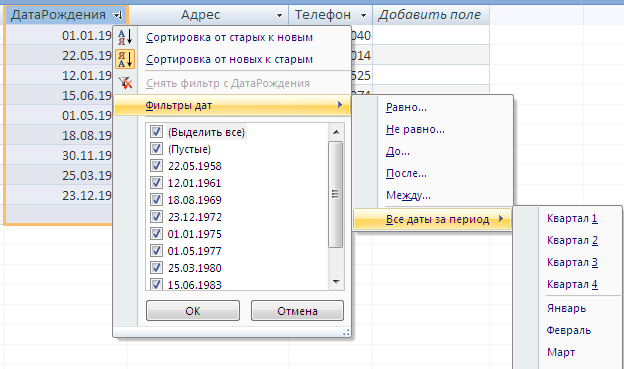Select the Равно... filter option
Viewport: 624px width, 369px height.
(406, 107)
